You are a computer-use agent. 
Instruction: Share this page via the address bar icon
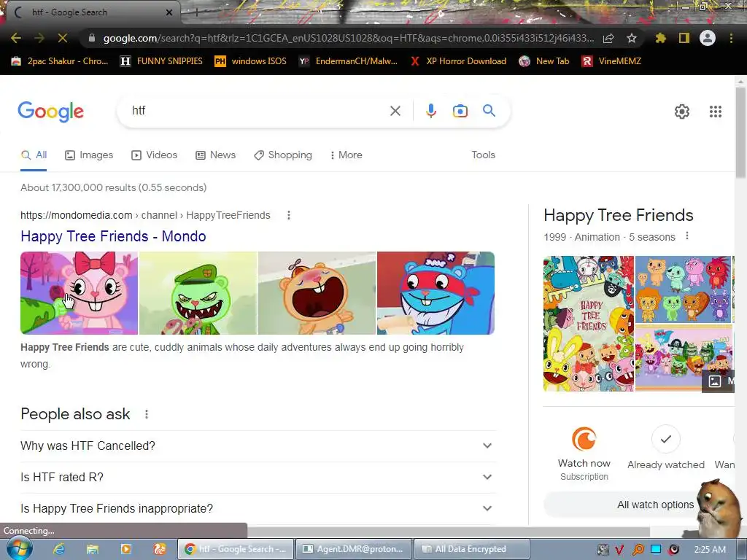608,38
